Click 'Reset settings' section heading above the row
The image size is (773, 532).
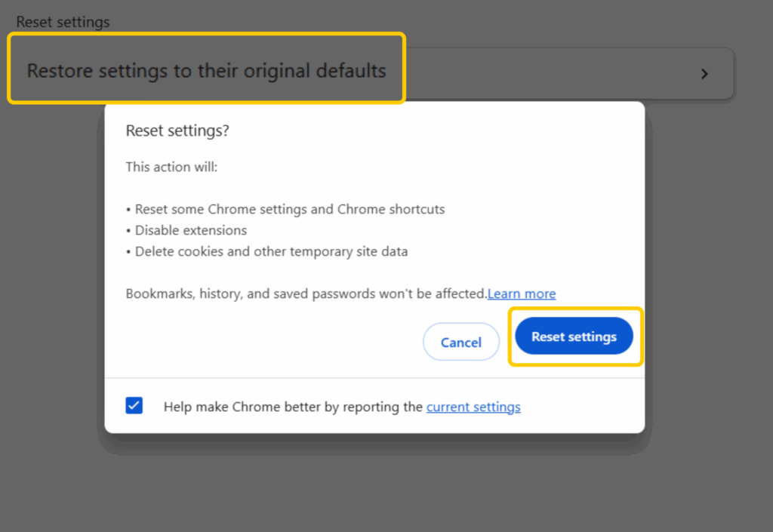click(63, 22)
